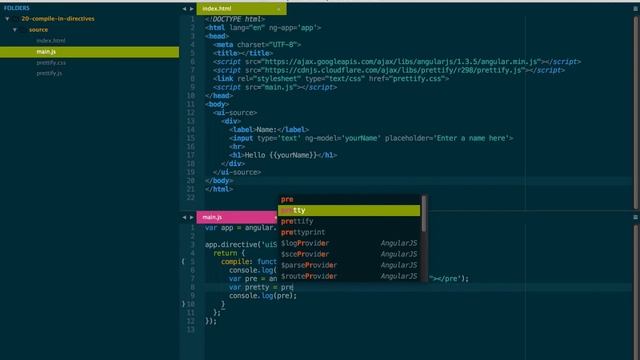Image resolution: width=640 pixels, height=360 pixels.
Task: Click the 'label' Name: line
Action: [269, 130]
